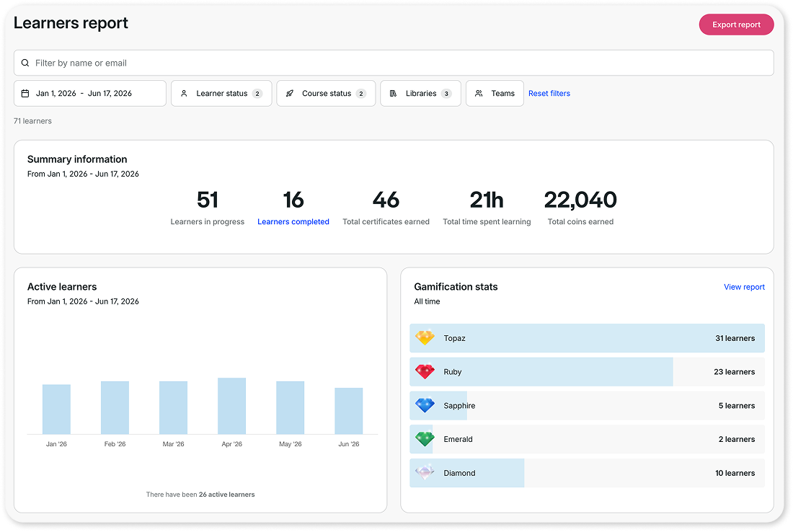
Task: Click the 22,040 Total coins earned value
Action: [580, 200]
